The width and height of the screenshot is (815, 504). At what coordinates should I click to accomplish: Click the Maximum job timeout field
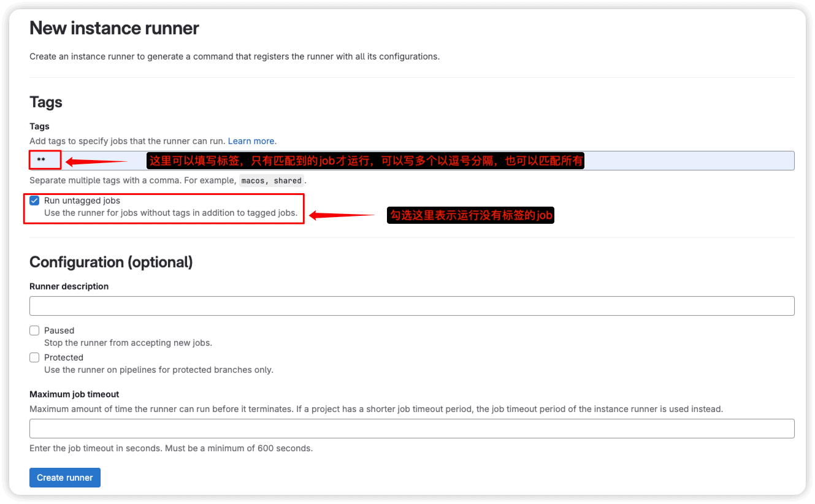tap(411, 429)
